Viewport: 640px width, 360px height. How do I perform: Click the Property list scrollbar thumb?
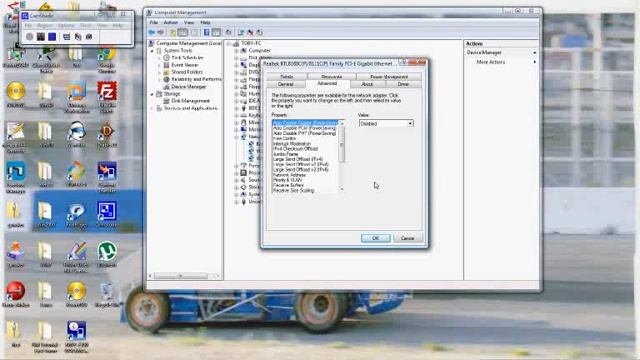(342, 144)
